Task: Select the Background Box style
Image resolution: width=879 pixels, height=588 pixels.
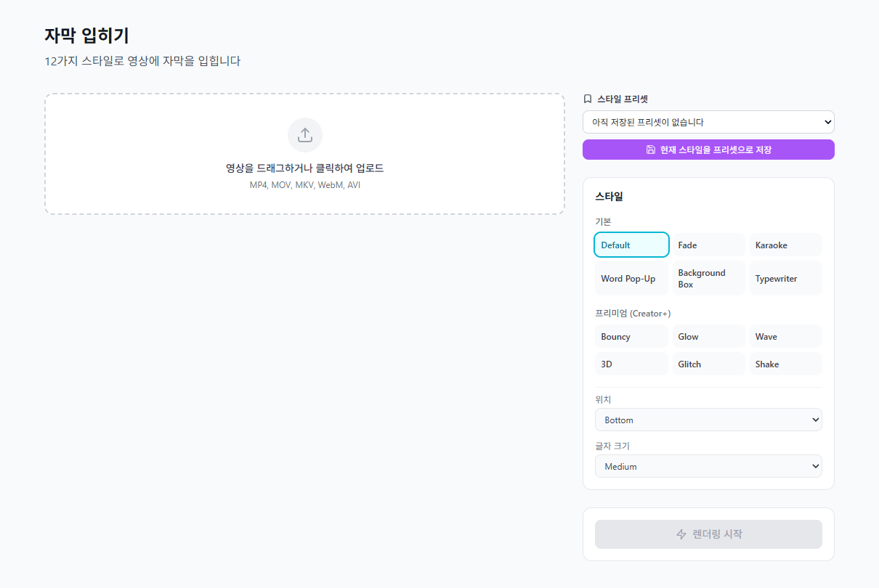Action: (x=708, y=278)
